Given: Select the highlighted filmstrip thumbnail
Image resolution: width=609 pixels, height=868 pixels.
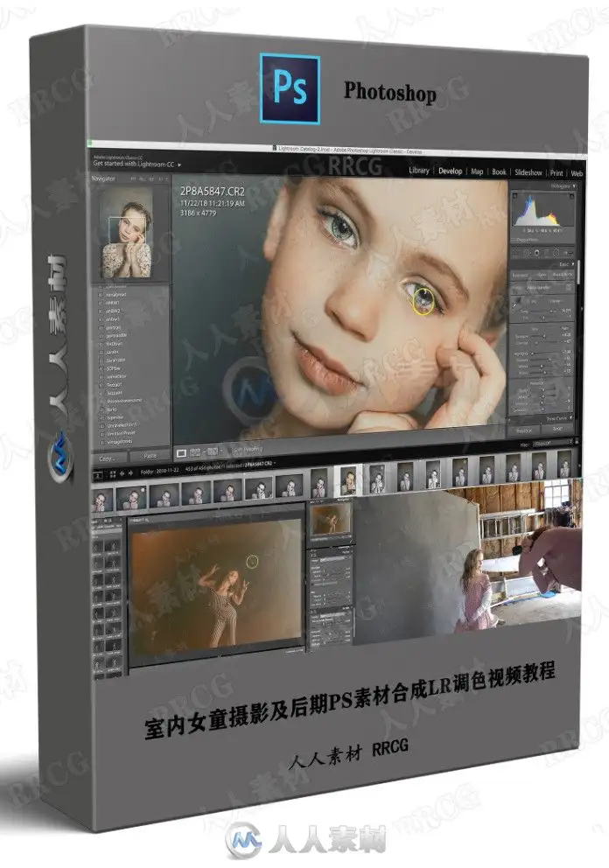Looking at the screenshot, I should tap(348, 480).
